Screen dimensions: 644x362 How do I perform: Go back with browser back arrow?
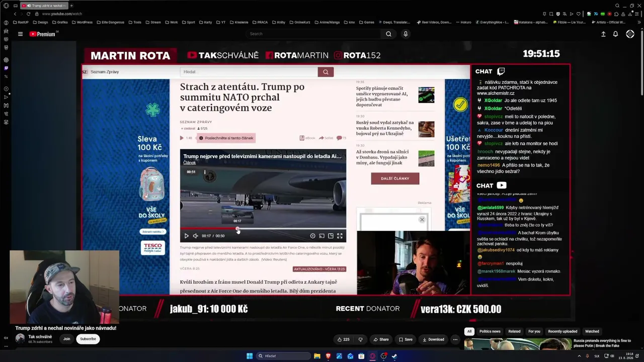click(x=15, y=14)
